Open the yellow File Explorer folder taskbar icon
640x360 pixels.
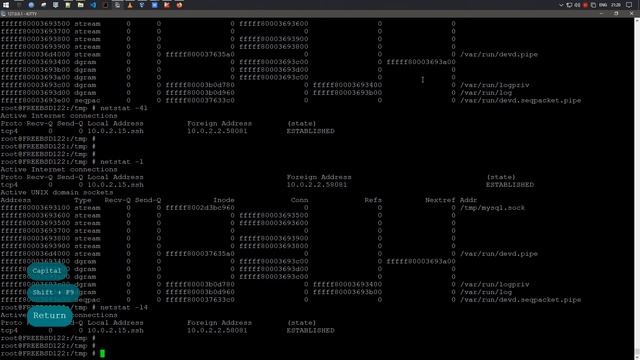tap(80, 5)
